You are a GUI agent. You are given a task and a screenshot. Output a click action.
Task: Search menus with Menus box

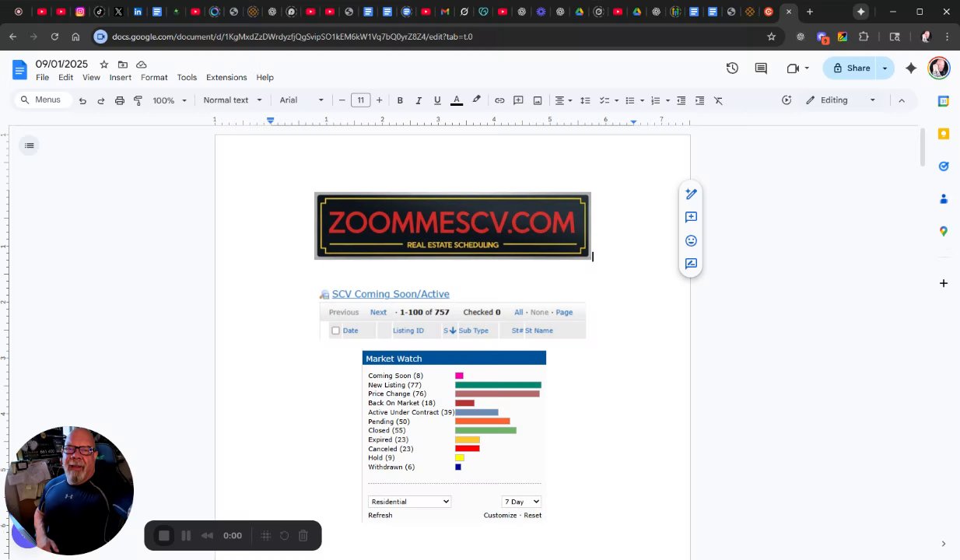tap(42, 100)
